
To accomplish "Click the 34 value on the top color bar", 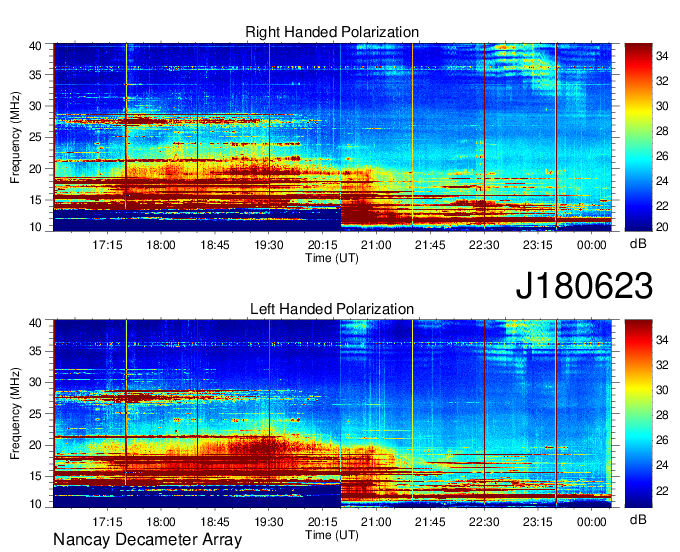I will [662, 56].
